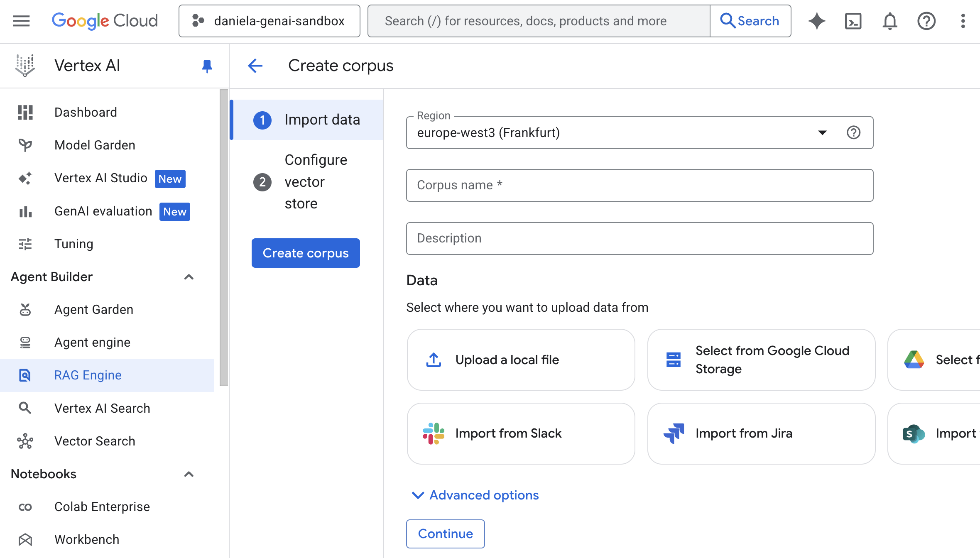
Task: Go back using the arrow beside Create corpus
Action: tap(255, 66)
